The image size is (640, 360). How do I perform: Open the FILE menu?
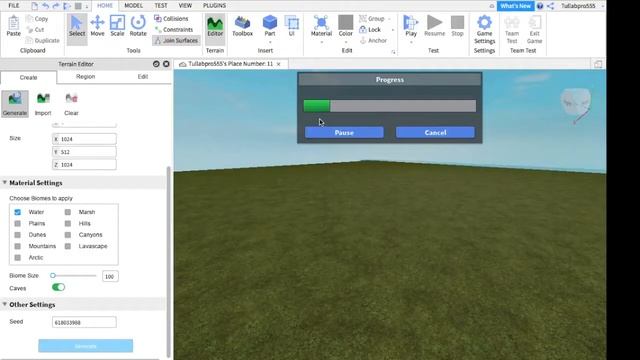coord(13,6)
